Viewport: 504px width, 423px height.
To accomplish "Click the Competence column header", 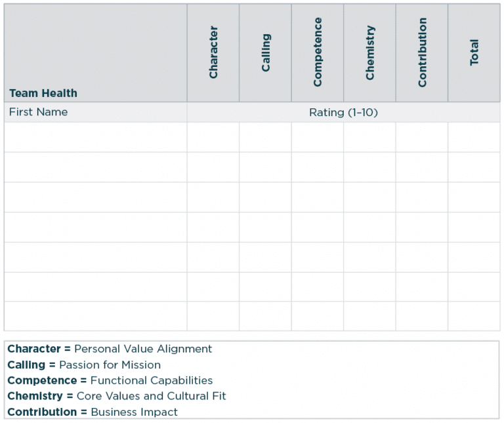I will click(x=318, y=52).
